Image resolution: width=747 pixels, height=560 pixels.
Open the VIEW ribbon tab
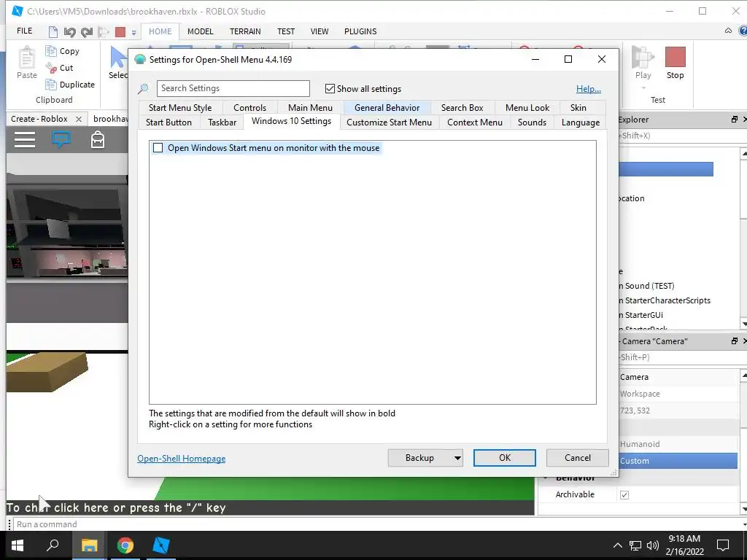point(320,31)
